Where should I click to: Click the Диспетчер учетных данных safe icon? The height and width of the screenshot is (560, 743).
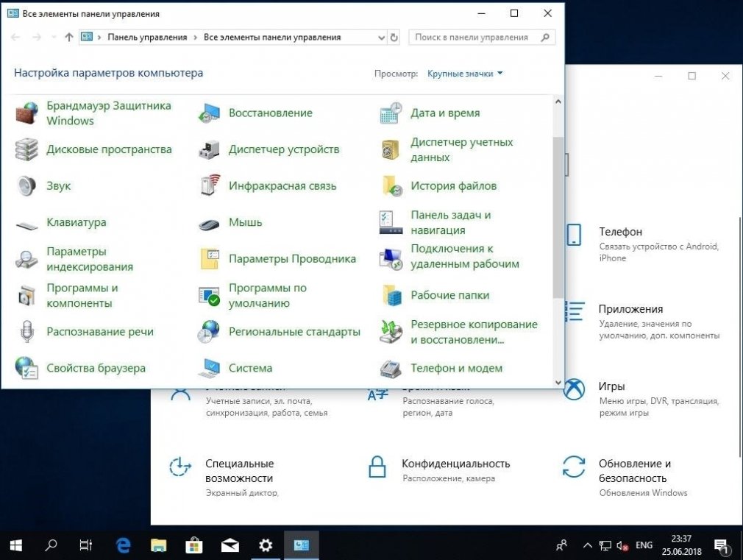tap(391, 149)
